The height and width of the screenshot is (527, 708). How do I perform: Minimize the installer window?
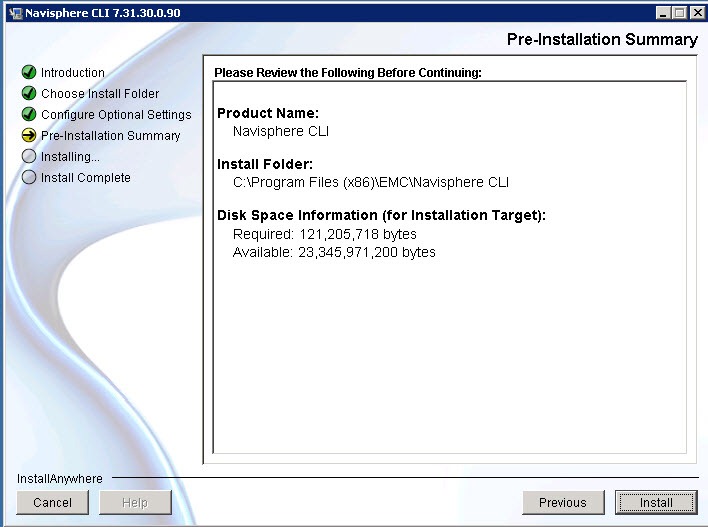[x=664, y=12]
